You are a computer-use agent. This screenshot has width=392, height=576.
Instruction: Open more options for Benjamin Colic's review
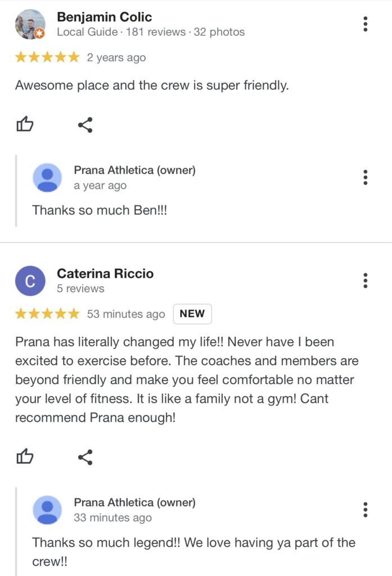pos(366,24)
